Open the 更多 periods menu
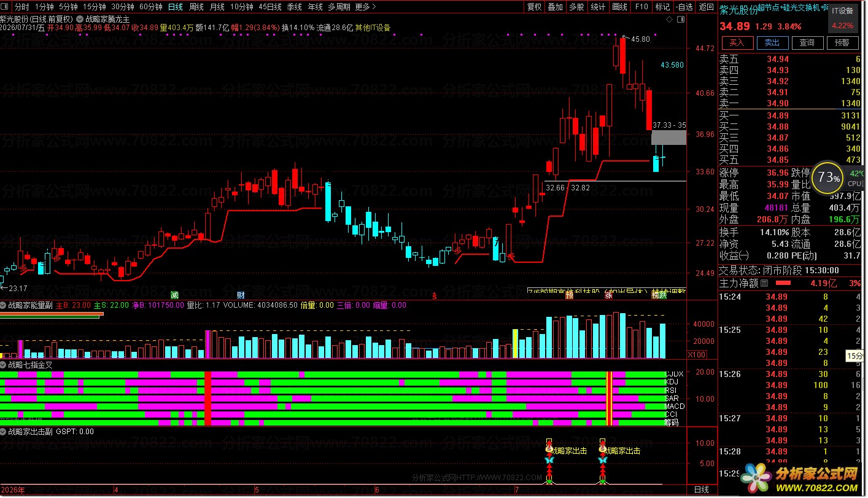868x498 pixels. (366, 7)
